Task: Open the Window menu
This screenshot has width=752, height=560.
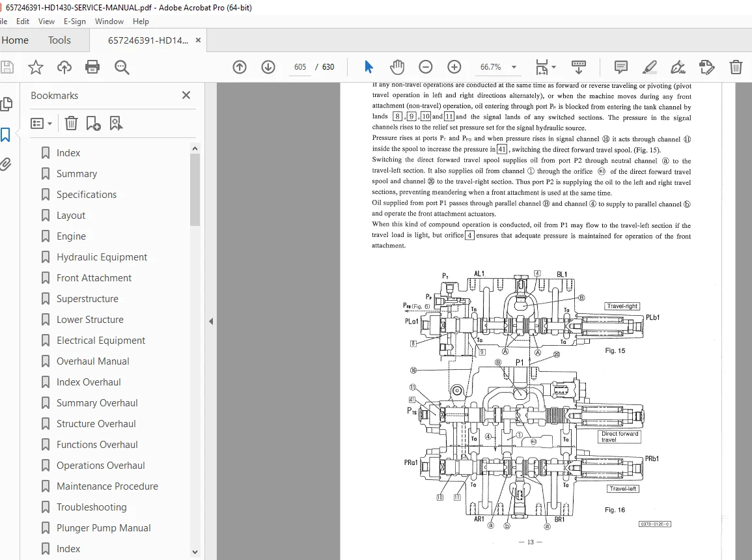Action: [109, 21]
